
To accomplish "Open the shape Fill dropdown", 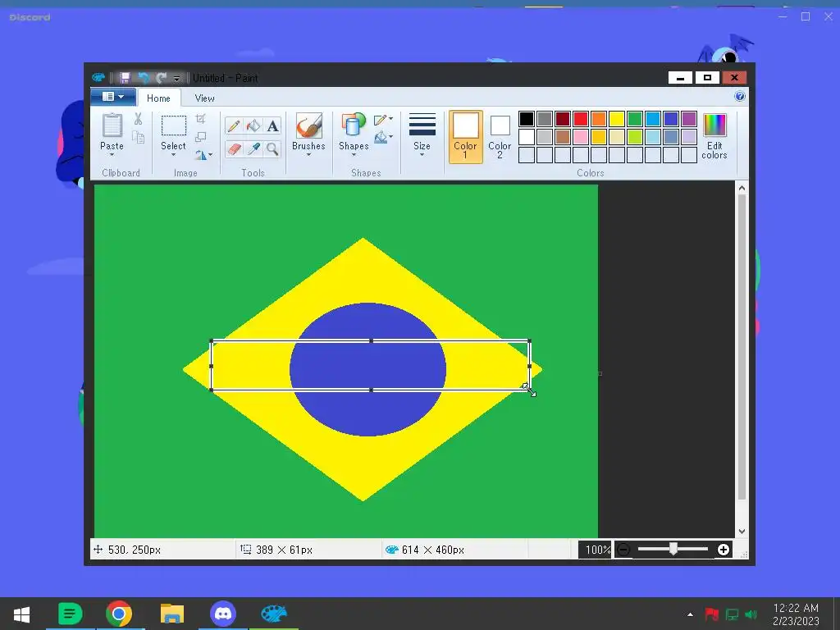I will pyautogui.click(x=383, y=138).
